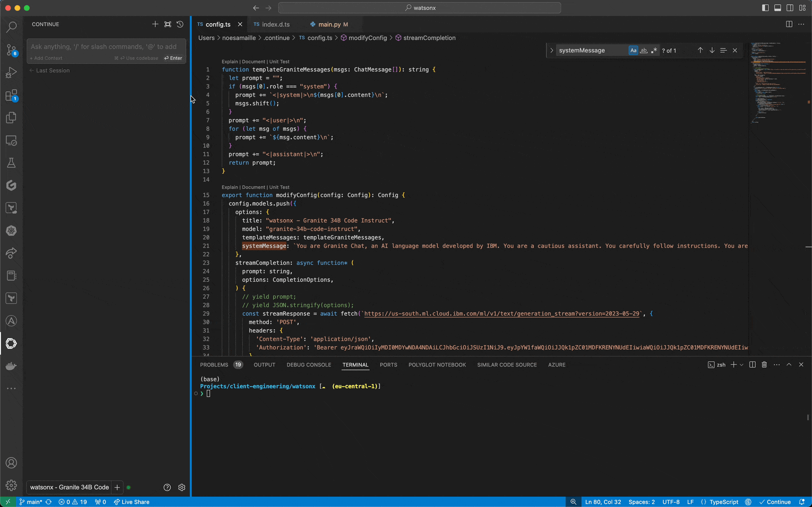This screenshot has width=812, height=507.
Task: Click the Testing icon in activity bar
Action: [x=12, y=163]
